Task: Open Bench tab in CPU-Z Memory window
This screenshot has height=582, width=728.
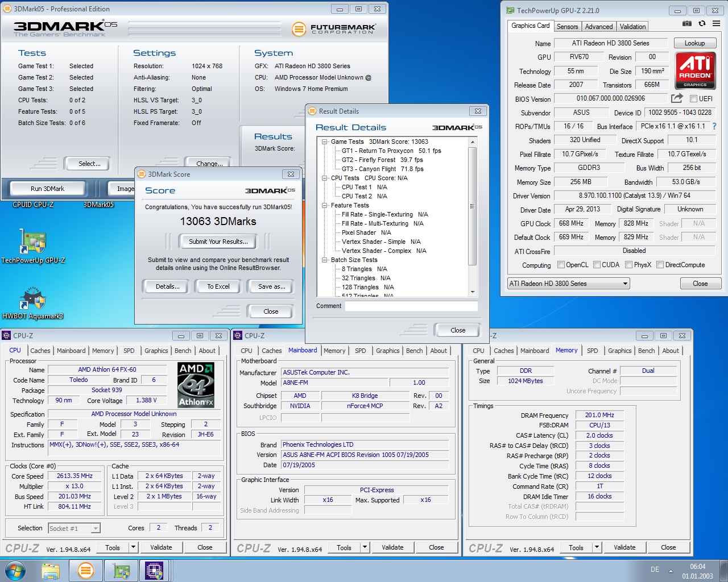Action: (x=647, y=351)
